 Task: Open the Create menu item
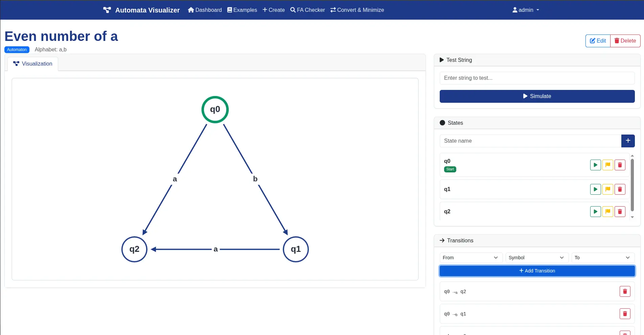tap(274, 10)
